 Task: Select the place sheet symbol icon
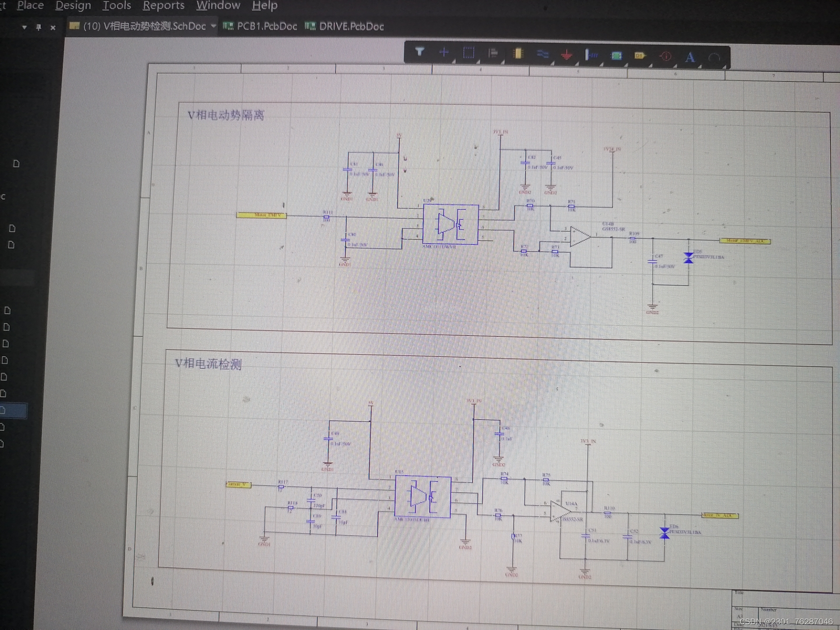click(616, 56)
